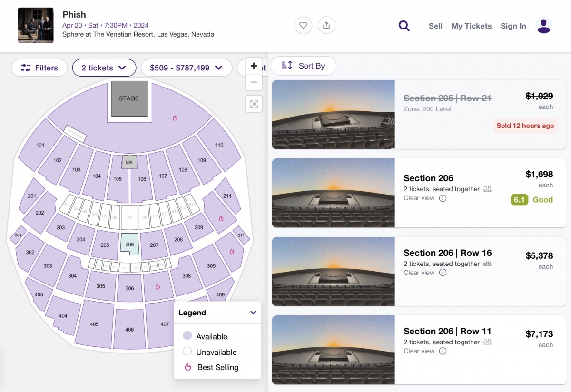This screenshot has width=571, height=392.
Task: Zoom in on the seat map
Action: [x=254, y=66]
